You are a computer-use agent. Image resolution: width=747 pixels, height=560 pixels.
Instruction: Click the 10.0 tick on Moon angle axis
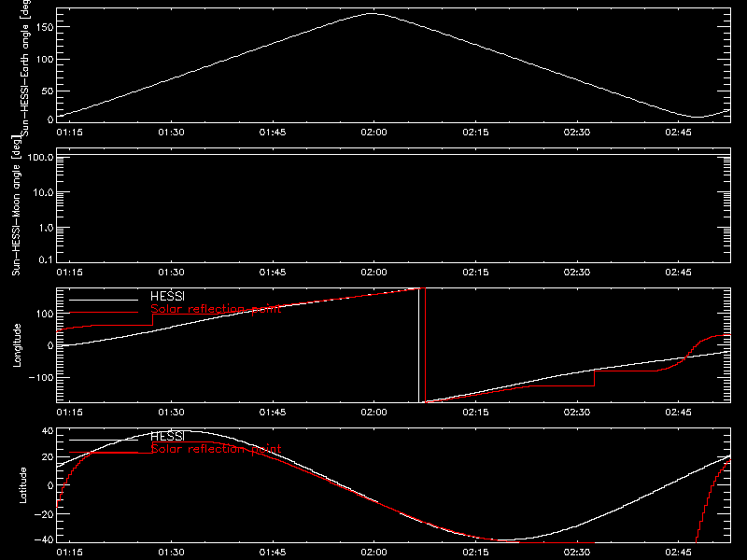click(x=43, y=192)
